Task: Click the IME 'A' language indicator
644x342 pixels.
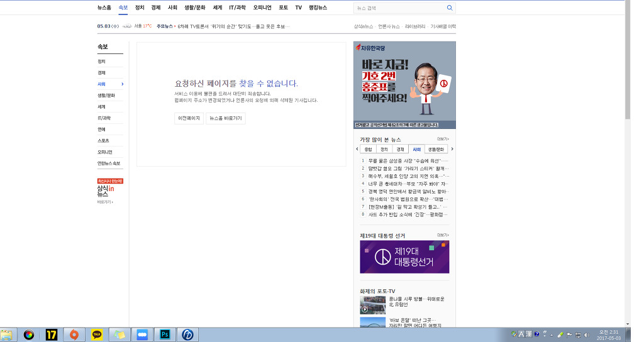Action: 521,334
